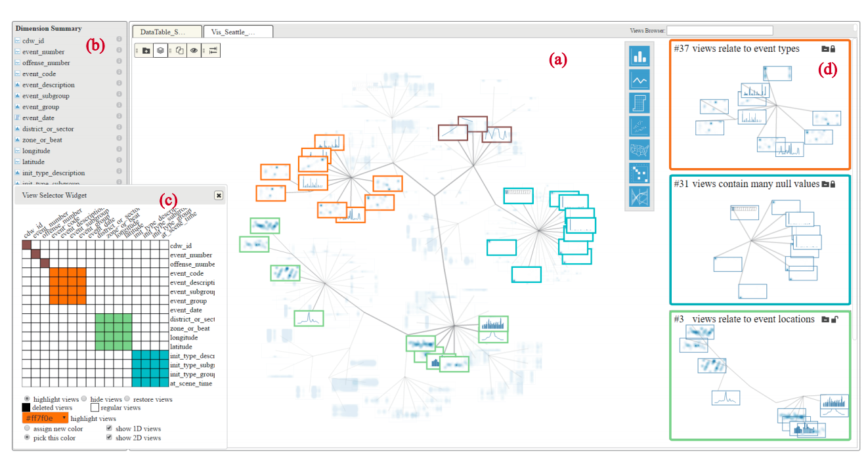Image resolution: width=868 pixels, height=476 pixels.
Task: Close the View Selector Widget
Action: [219, 195]
